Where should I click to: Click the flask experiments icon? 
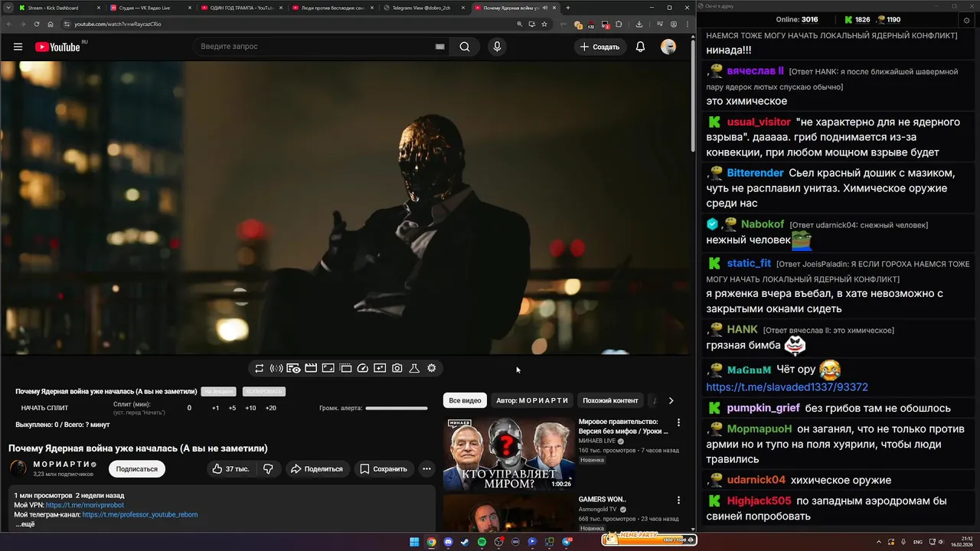pos(414,368)
